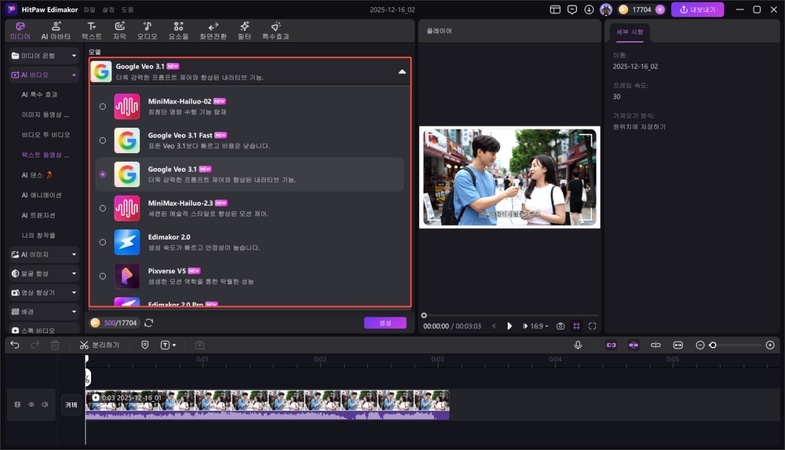
Task: Open the download center icon
Action: pos(589,10)
